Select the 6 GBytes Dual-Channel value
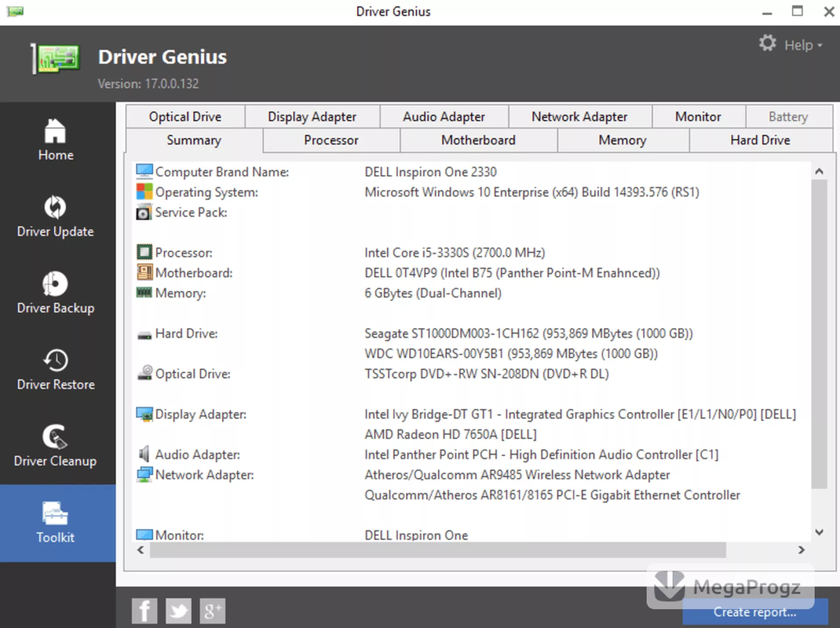 pyautogui.click(x=433, y=293)
